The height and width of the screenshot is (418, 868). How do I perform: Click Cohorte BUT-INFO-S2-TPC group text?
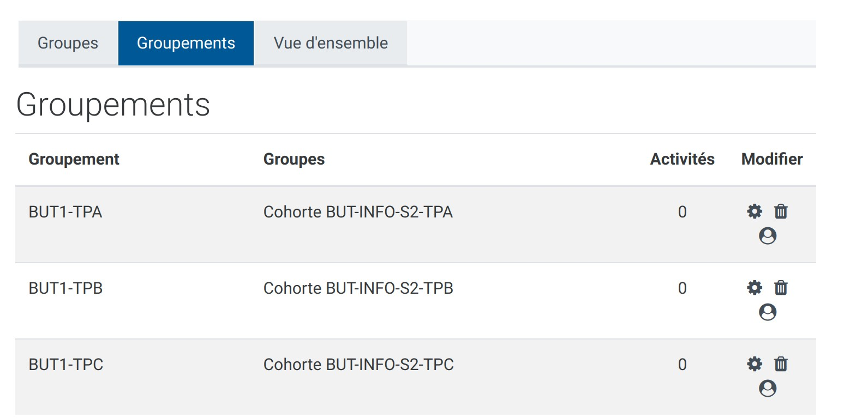tap(358, 365)
